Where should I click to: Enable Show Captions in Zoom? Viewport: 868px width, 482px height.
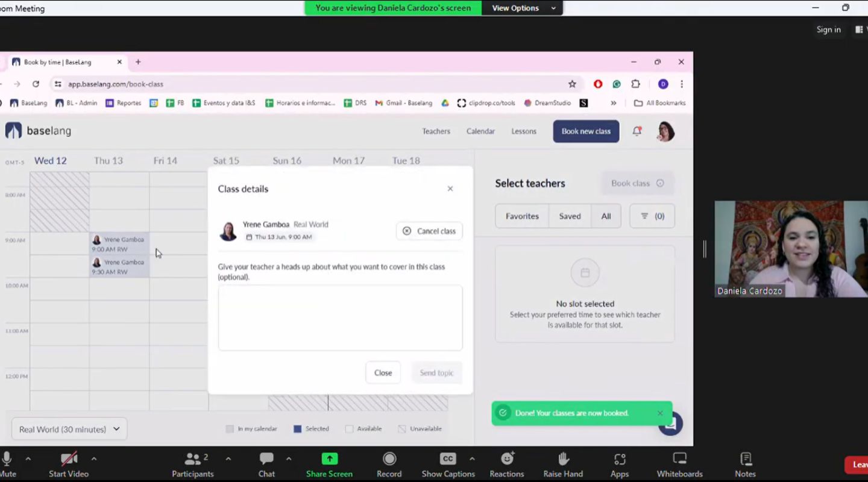click(448, 465)
